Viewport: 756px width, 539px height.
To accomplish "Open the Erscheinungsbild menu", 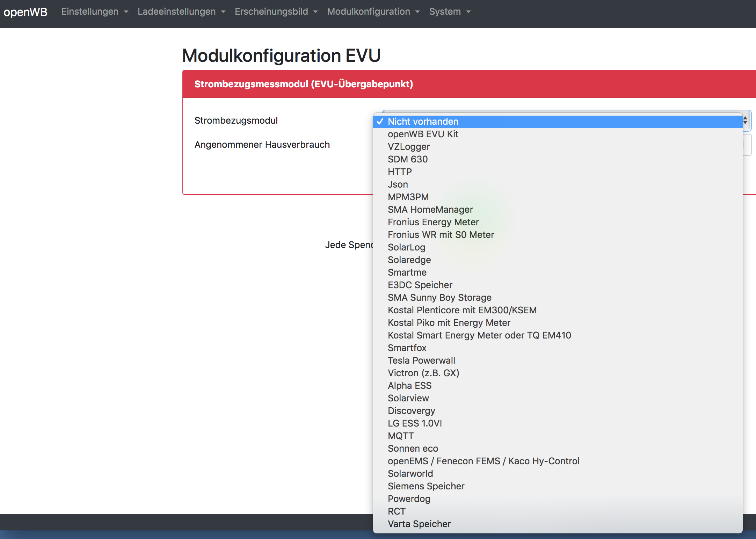I will click(x=276, y=12).
